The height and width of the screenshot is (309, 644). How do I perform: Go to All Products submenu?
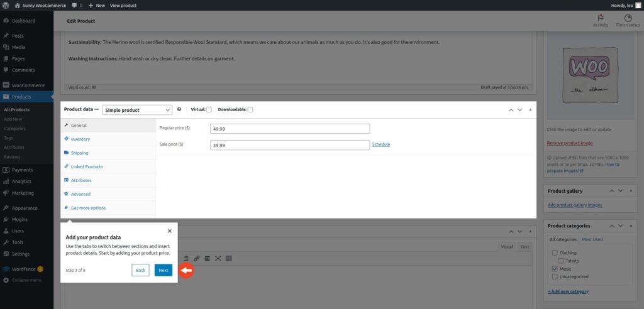click(x=17, y=109)
